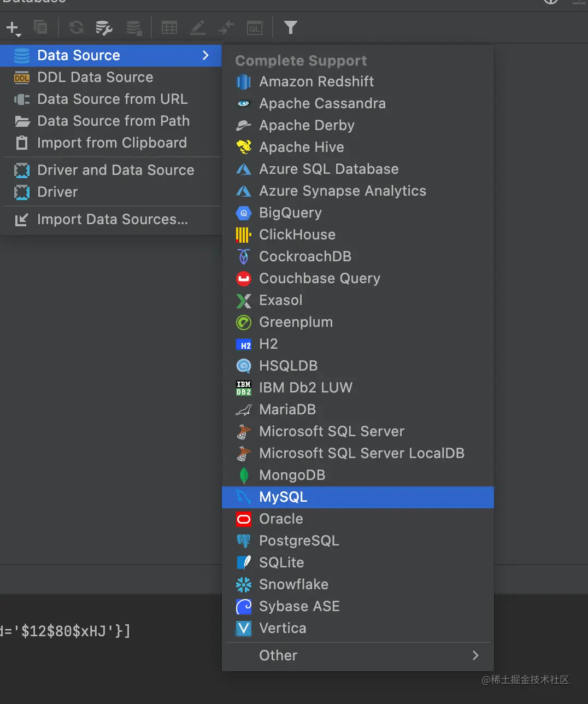Select Sybase ASE data source
588x704 pixels.
(x=358, y=606)
